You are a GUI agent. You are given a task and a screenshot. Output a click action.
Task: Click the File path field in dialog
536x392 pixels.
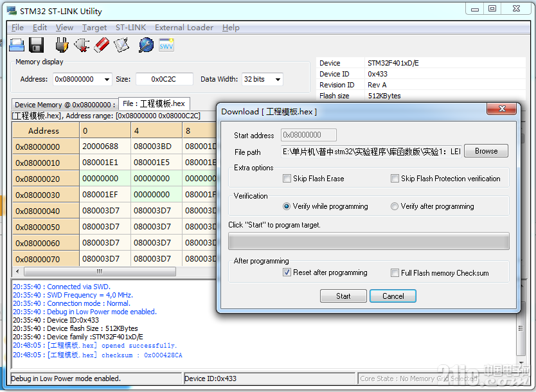(x=371, y=152)
